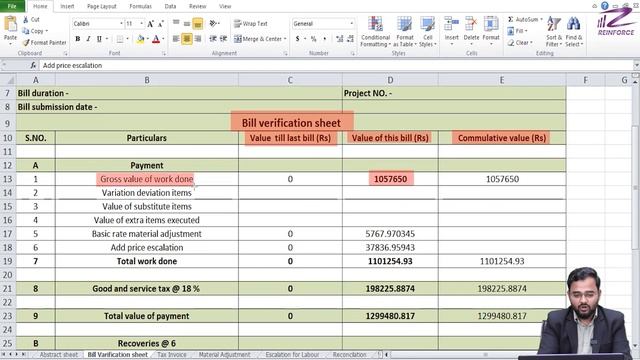Viewport: 640px width, 360px height.
Task: Click the Format cells icon
Action: [491, 24]
